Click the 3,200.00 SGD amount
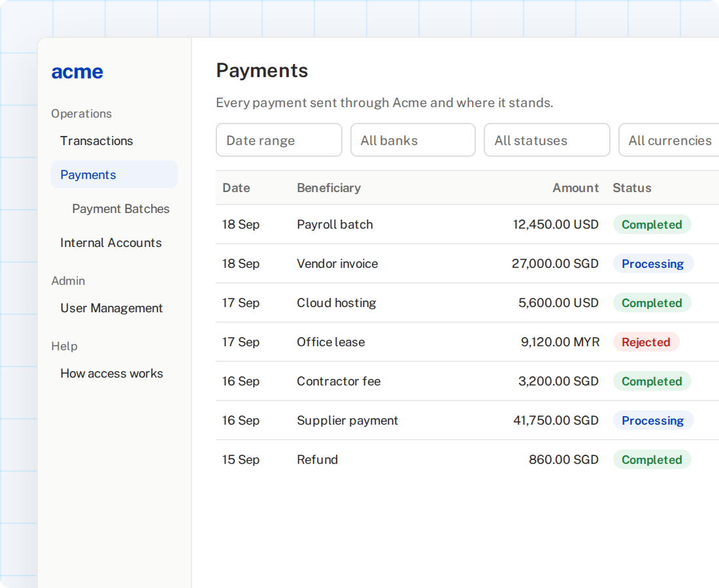 (558, 382)
